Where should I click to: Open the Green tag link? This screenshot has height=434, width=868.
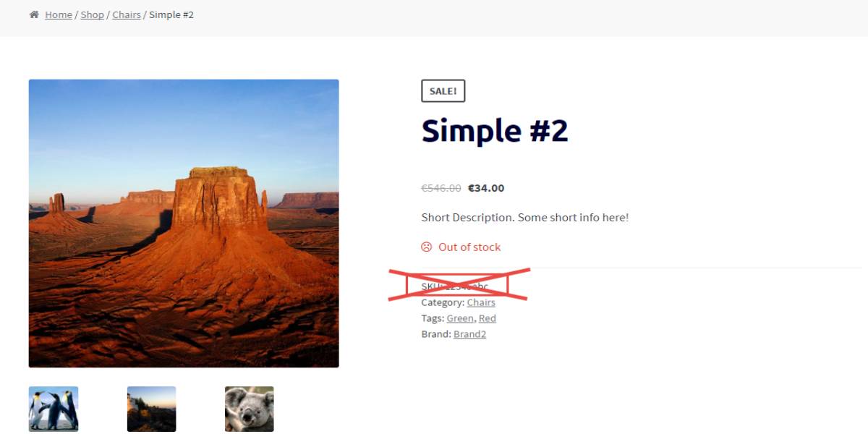pyautogui.click(x=460, y=318)
